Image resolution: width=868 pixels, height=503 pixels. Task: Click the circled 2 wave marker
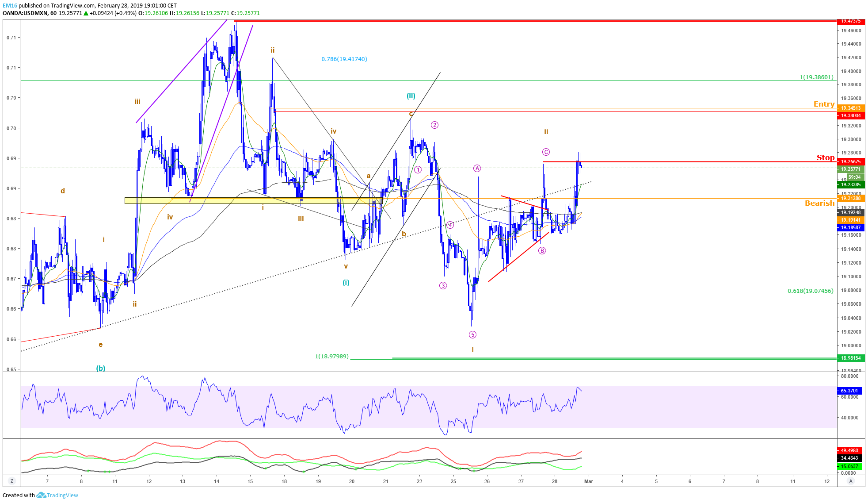tap(434, 125)
